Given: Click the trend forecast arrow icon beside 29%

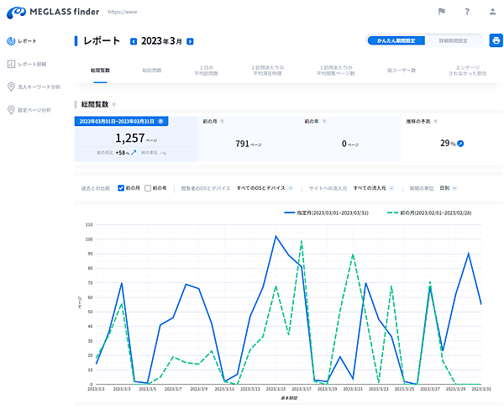Looking at the screenshot, I should coord(459,144).
